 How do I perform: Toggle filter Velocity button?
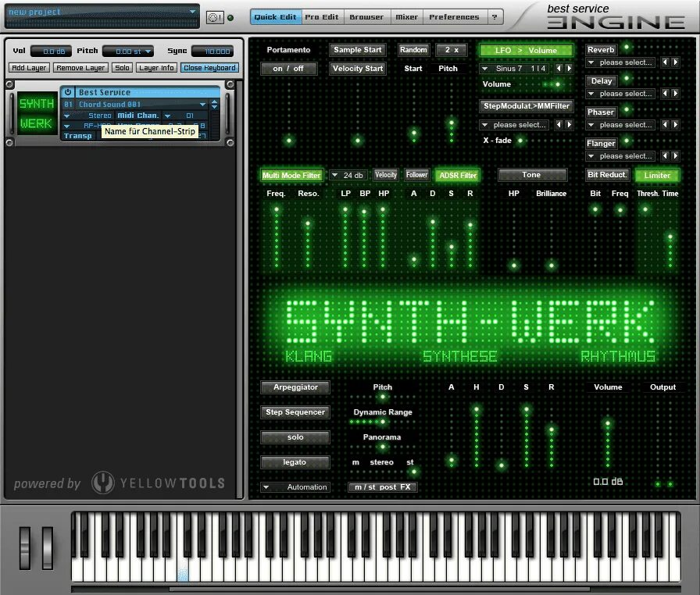pyautogui.click(x=386, y=175)
